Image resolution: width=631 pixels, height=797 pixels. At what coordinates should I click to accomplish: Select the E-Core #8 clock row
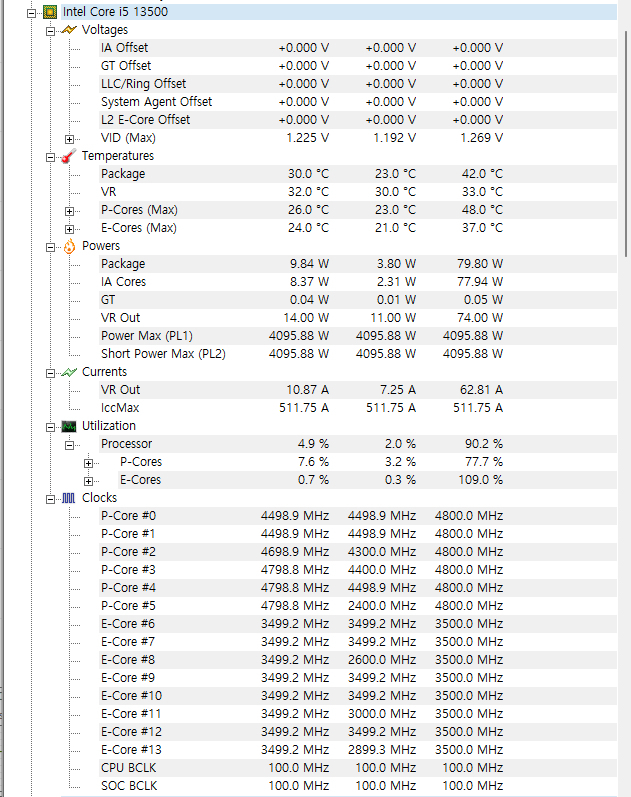click(358, 660)
